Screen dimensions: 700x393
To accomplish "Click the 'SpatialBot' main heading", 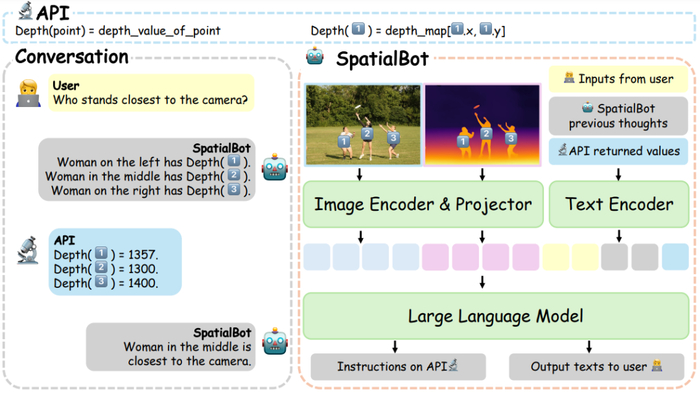I will tap(383, 59).
